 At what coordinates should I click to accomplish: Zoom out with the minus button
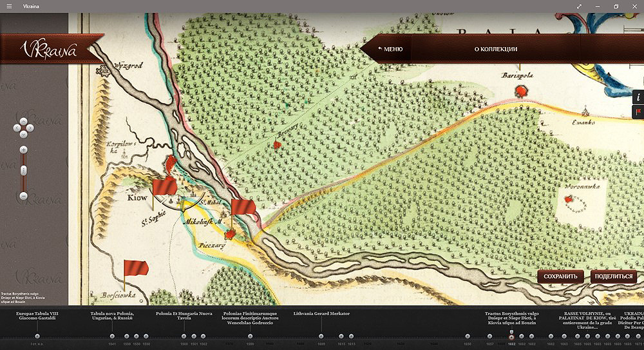(x=23, y=196)
